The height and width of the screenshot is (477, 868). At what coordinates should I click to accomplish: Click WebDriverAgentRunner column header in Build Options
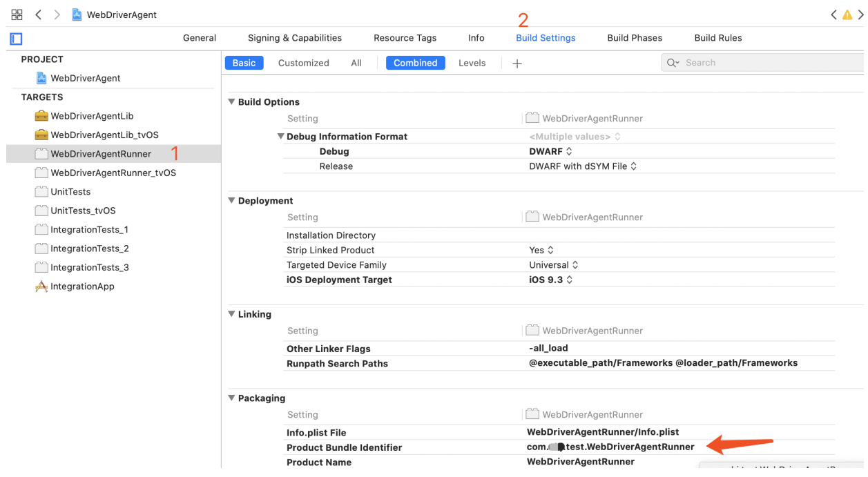point(585,119)
